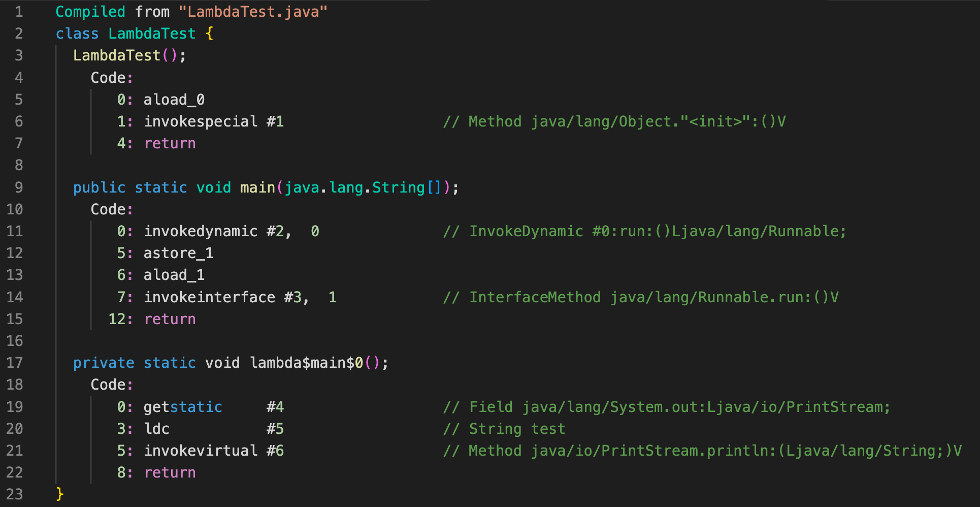The height and width of the screenshot is (507, 980).
Task: Click the return keyword on line 22
Action: click(170, 472)
